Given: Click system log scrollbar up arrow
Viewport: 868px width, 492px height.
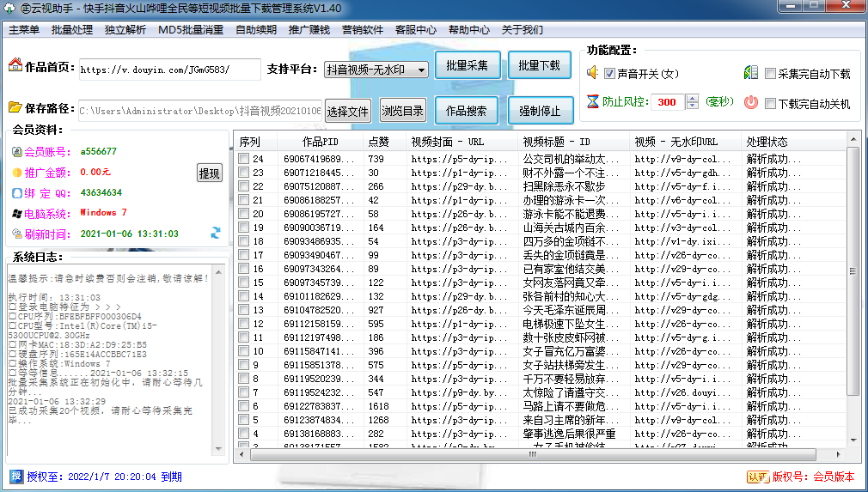Looking at the screenshot, I should pyautogui.click(x=218, y=271).
